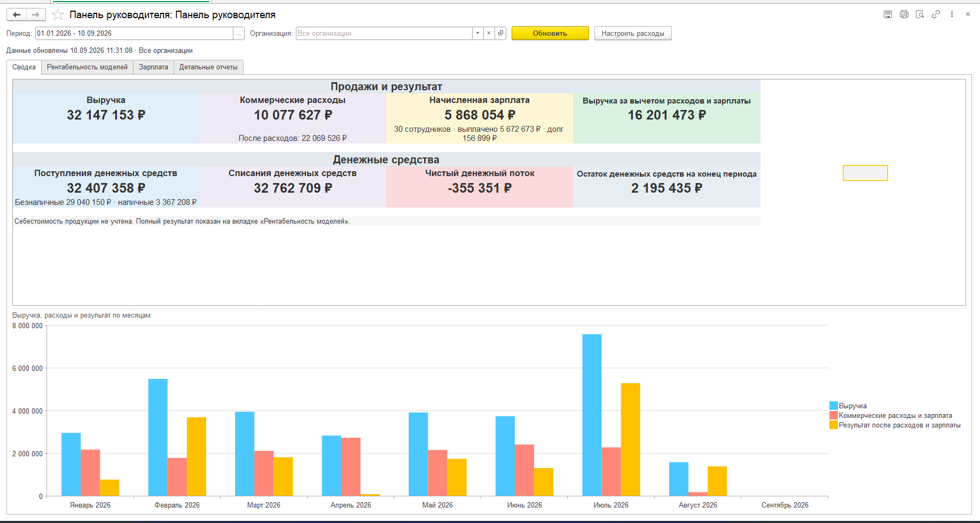Open period selection with the ellipsis button
Image resolution: width=980 pixels, height=523 pixels.
click(x=239, y=33)
